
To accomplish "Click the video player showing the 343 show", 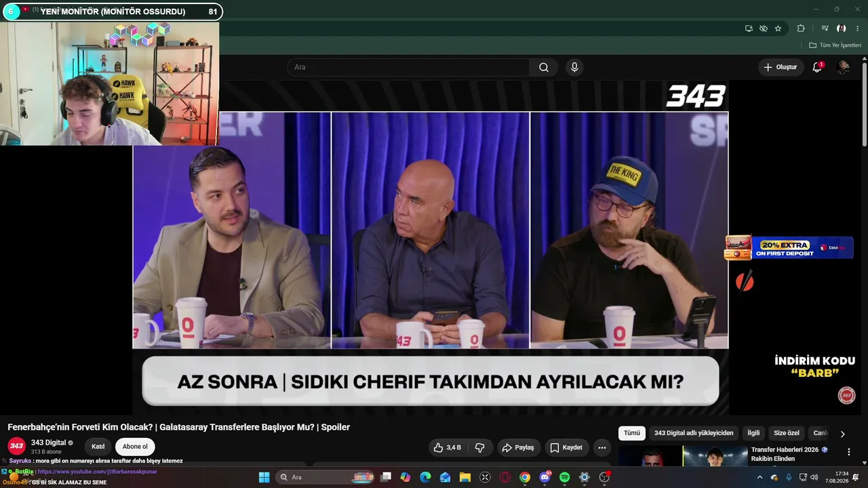I will click(x=431, y=247).
